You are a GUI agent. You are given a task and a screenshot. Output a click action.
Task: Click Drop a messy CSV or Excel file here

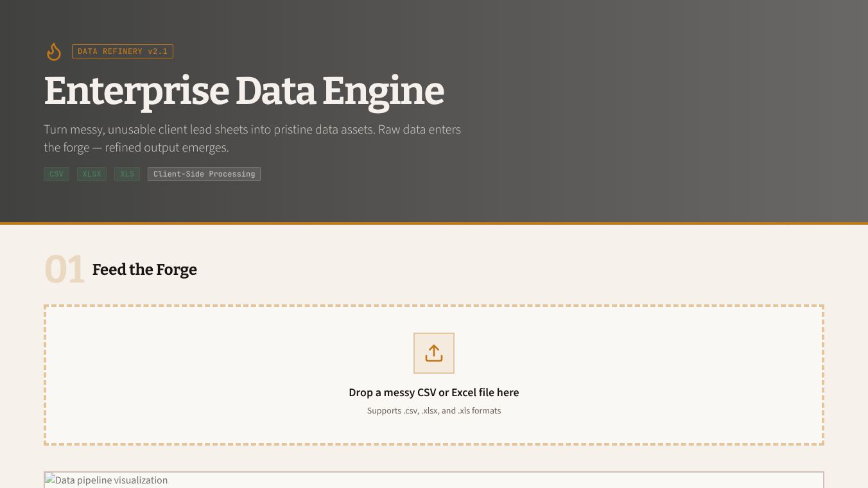434,392
